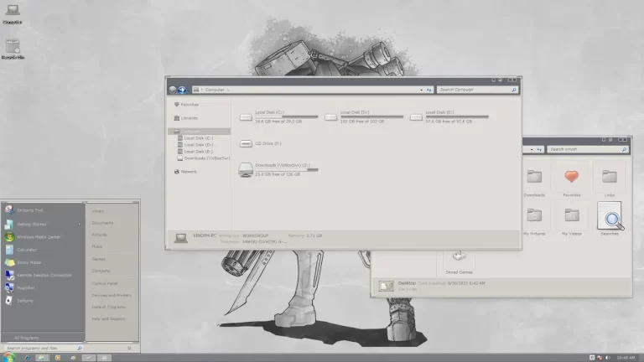This screenshot has height=362, width=644.
Task: Click the Forward arrow in Computer window
Action: pyautogui.click(x=182, y=90)
